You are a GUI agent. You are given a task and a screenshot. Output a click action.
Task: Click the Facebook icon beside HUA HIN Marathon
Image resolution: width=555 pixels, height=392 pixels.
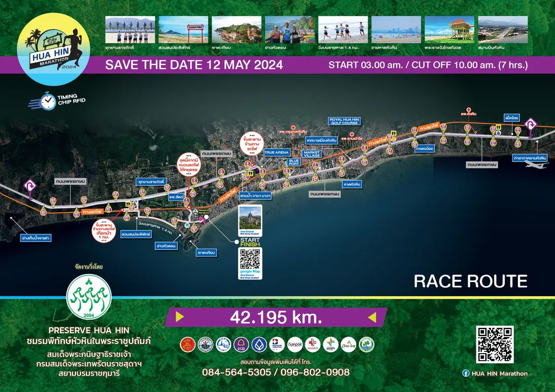(465, 374)
